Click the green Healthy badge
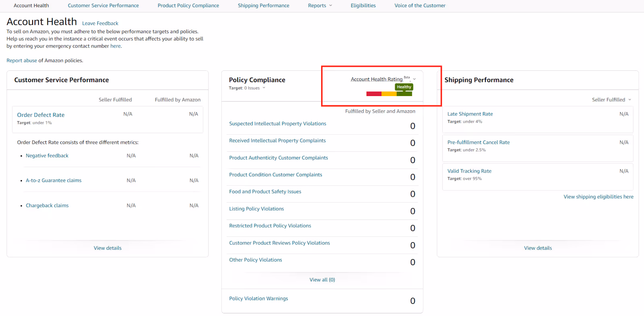Image resolution: width=644 pixels, height=316 pixels. coord(404,87)
